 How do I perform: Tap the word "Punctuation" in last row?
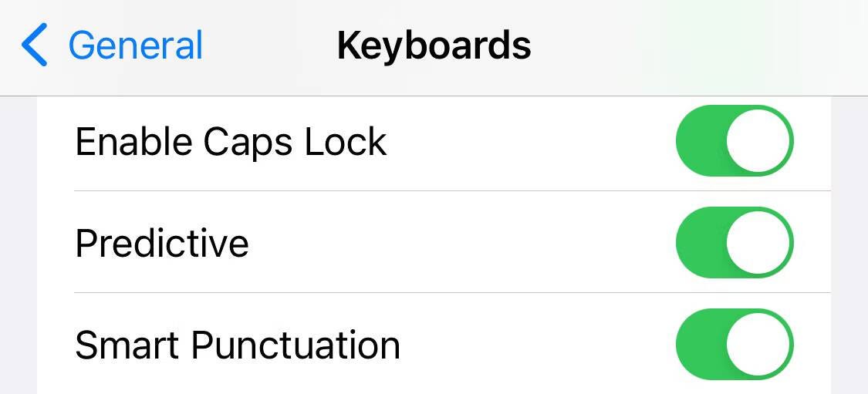(296, 345)
